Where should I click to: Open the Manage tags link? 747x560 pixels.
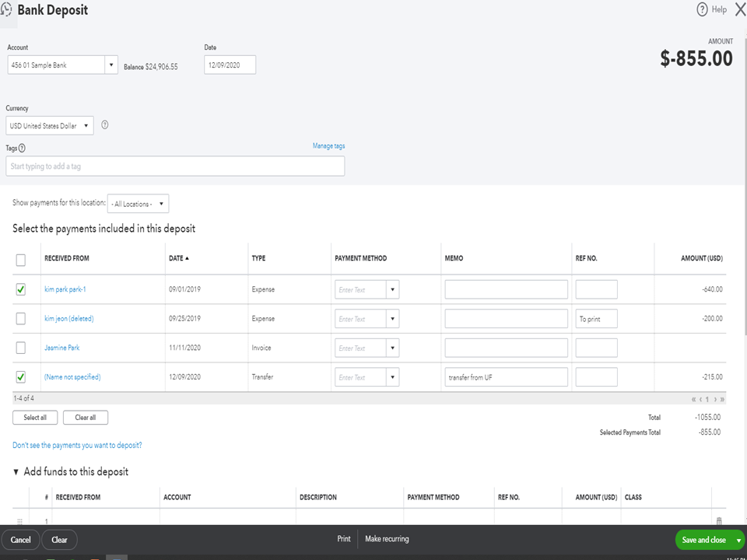[x=328, y=146]
